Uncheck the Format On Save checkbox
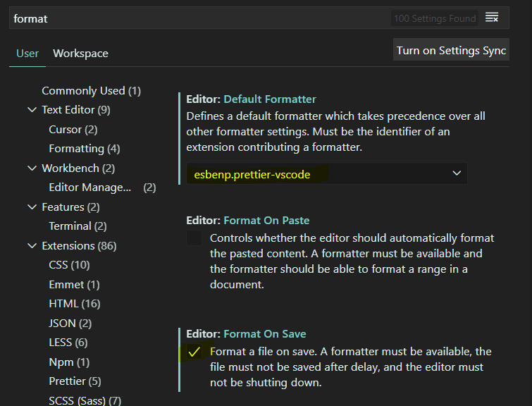 point(194,352)
